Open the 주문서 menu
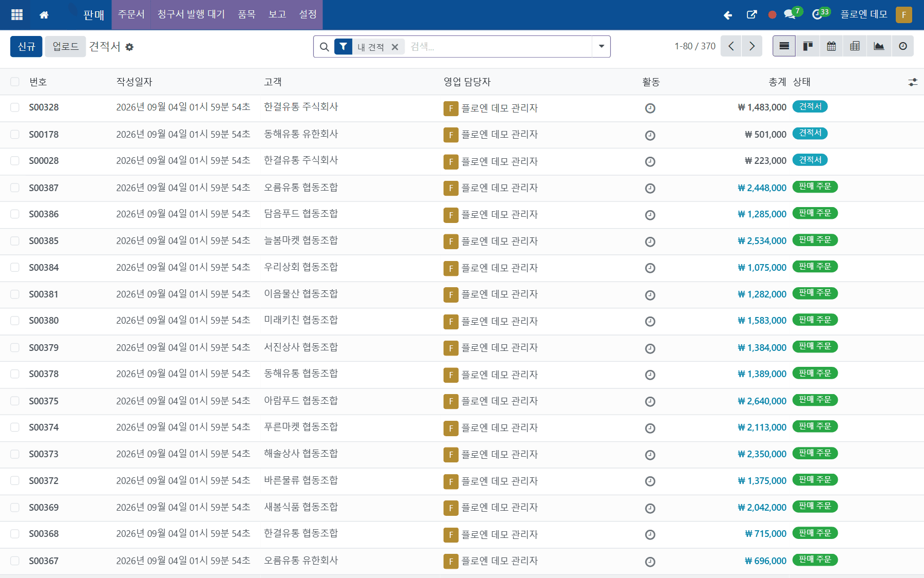Screen dimensions: 924x578 pos(131,14)
